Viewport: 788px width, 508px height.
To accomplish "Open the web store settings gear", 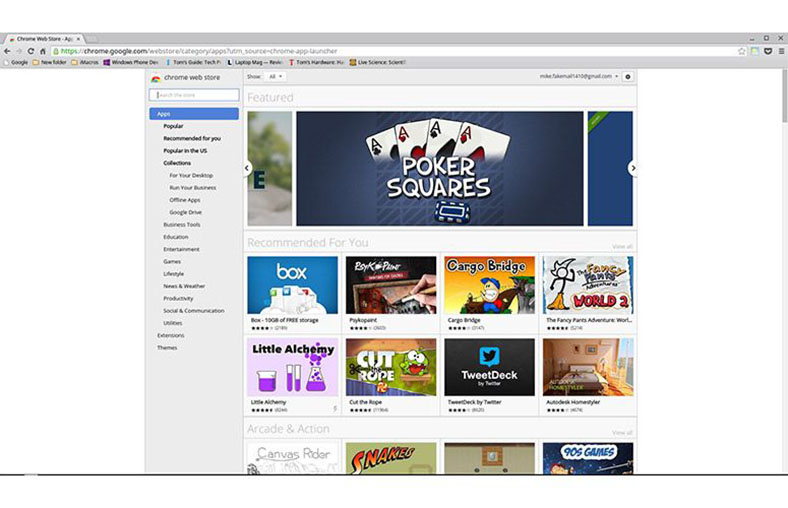I will (x=628, y=76).
